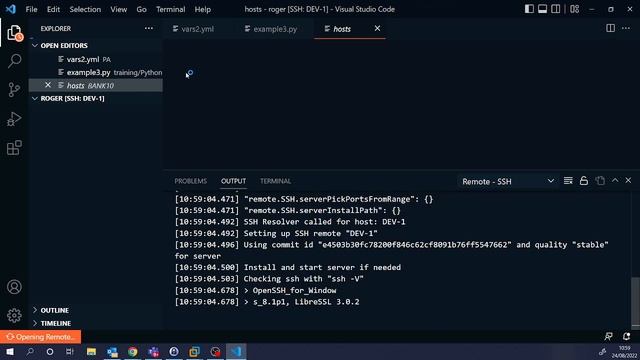Click the "SSH Resolver called for host: DEV-1" line
This screenshot has width=640, height=360.
[324, 222]
